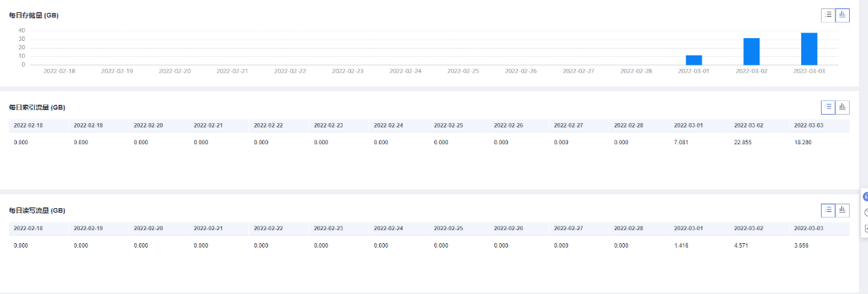This screenshot has width=868, height=294.
Task: Switch 每日存储量 panel to list view icon
Action: point(829,15)
